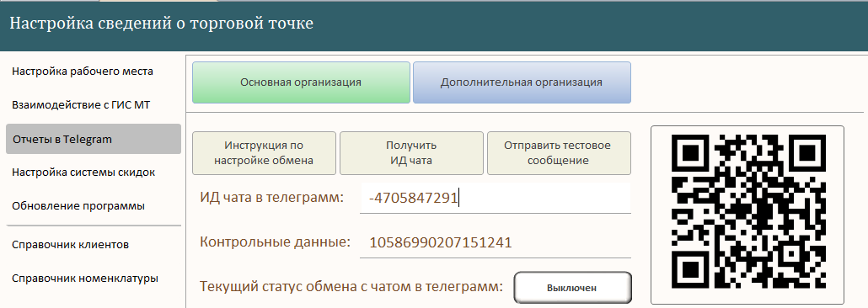868x308 pixels.
Task: Open Справочник номенклатуры
Action: click(85, 279)
